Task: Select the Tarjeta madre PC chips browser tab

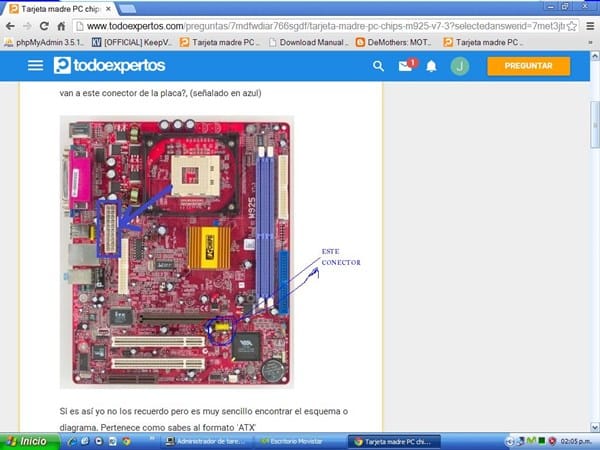Action: [x=58, y=8]
